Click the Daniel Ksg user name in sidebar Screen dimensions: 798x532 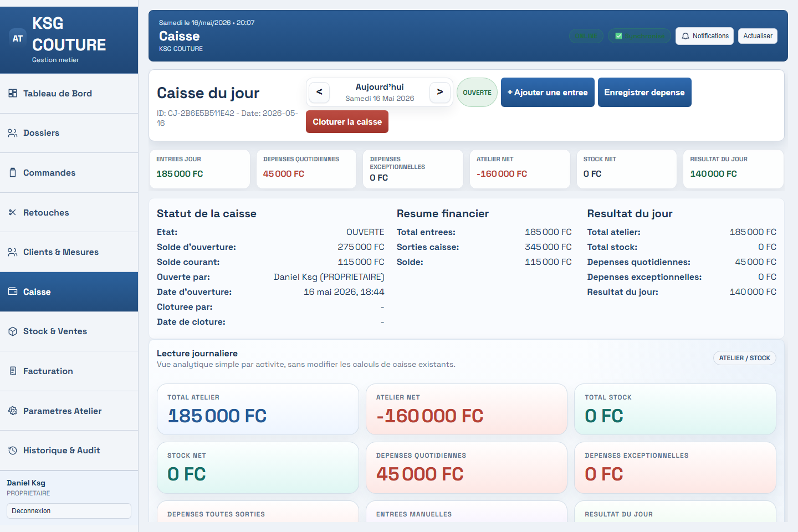tap(26, 483)
